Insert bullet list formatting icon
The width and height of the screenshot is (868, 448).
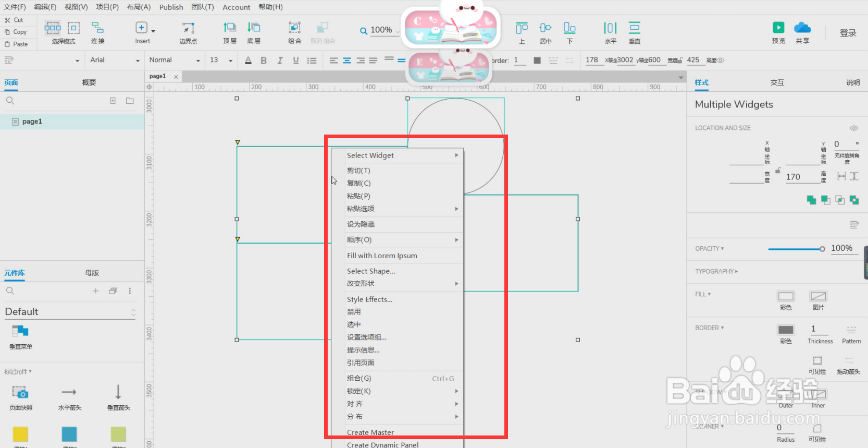coord(312,60)
